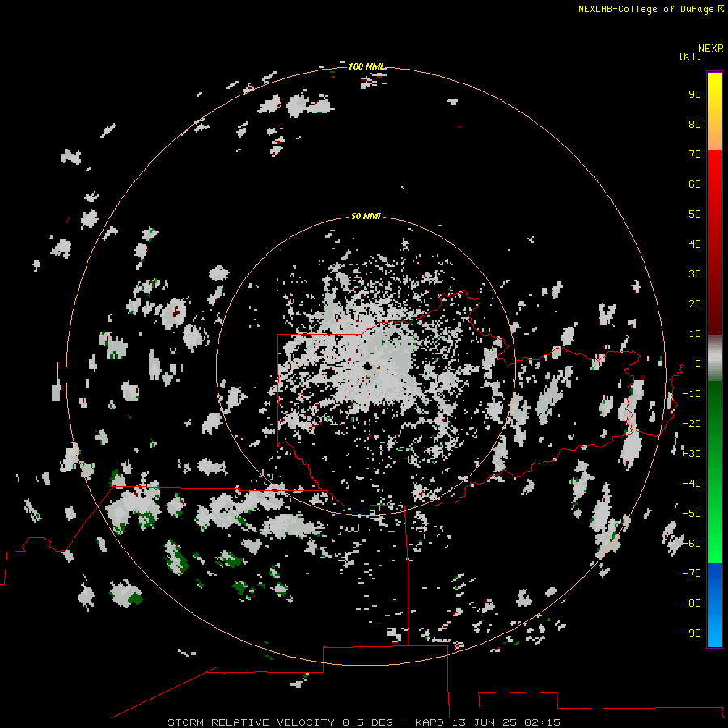Click the 50 value on velocity scale
The height and width of the screenshot is (728, 728).
[x=695, y=214]
